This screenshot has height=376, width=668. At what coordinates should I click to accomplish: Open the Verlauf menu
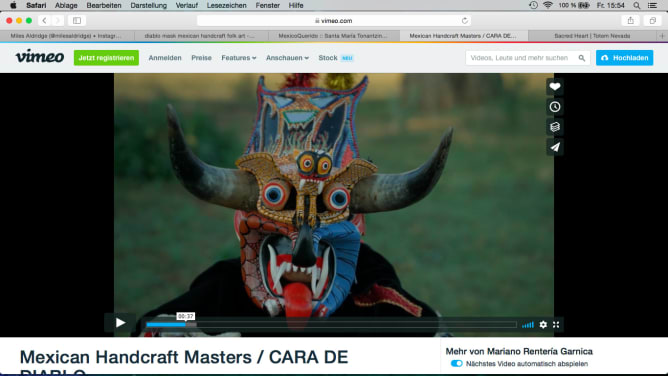click(187, 5)
